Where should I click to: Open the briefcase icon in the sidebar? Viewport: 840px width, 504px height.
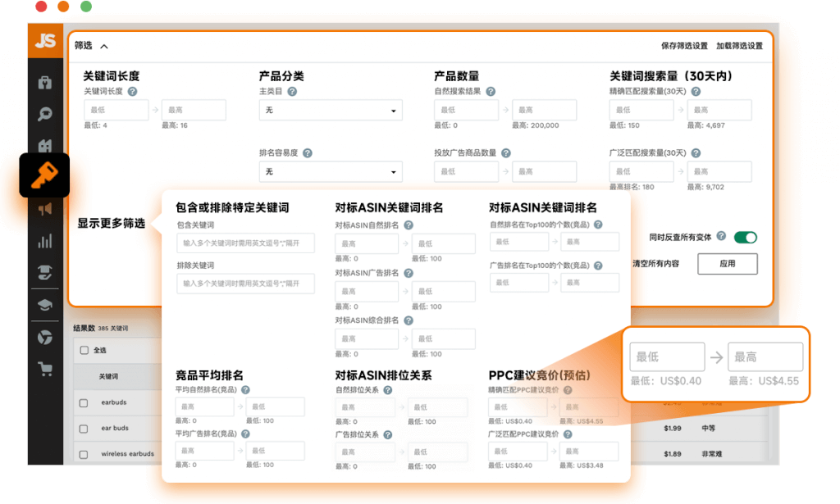point(45,83)
